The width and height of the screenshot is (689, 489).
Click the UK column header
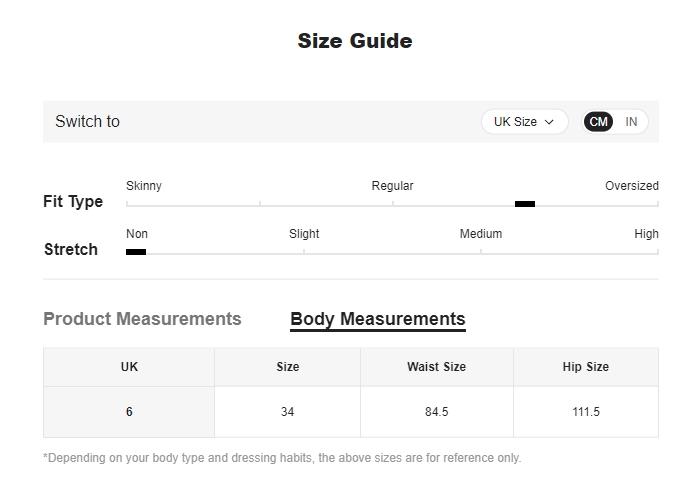pyautogui.click(x=129, y=367)
